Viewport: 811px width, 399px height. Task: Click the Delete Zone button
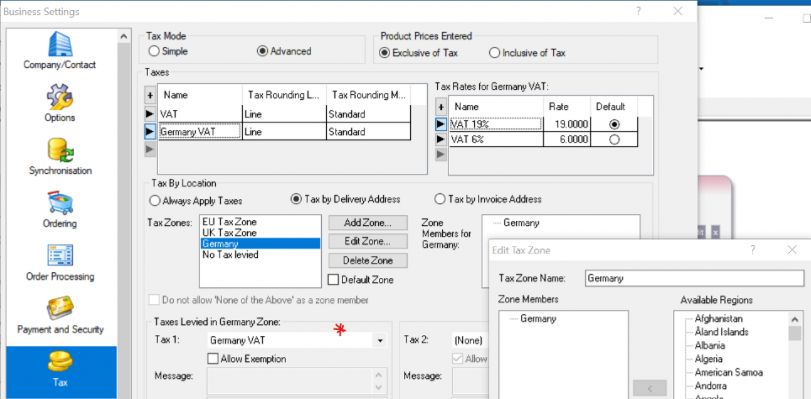(x=368, y=260)
